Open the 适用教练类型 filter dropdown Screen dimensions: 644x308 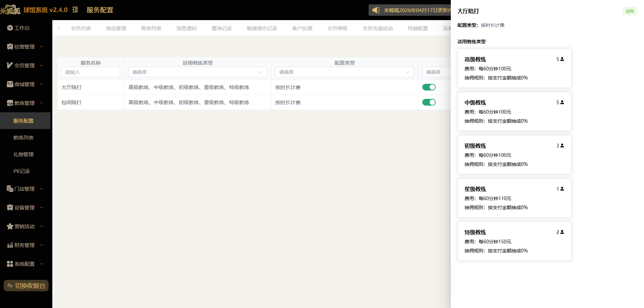198,72
